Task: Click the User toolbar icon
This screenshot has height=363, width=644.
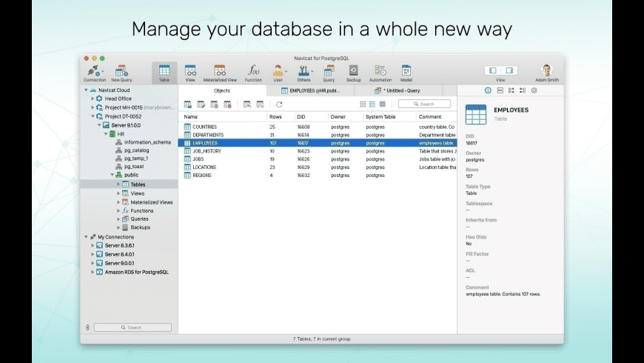Action: tap(278, 73)
